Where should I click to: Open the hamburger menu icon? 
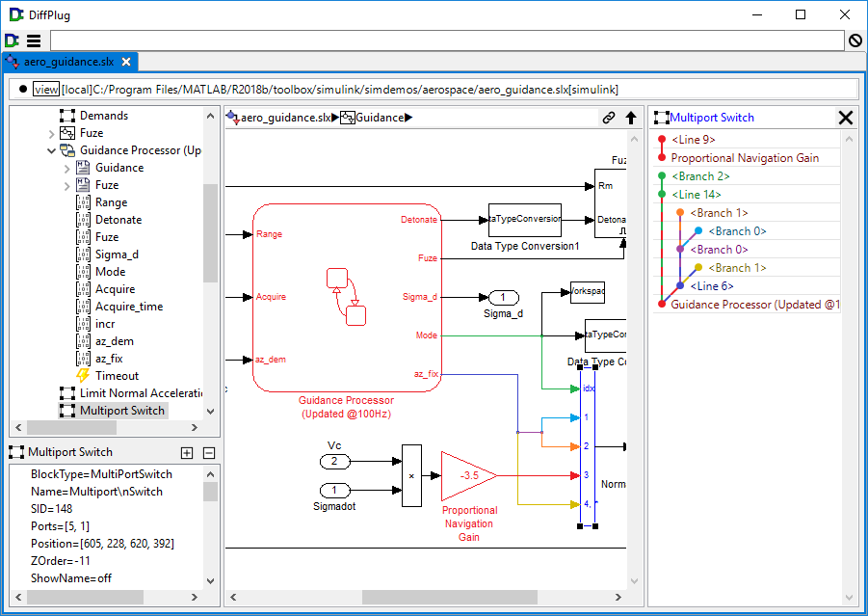[34, 40]
